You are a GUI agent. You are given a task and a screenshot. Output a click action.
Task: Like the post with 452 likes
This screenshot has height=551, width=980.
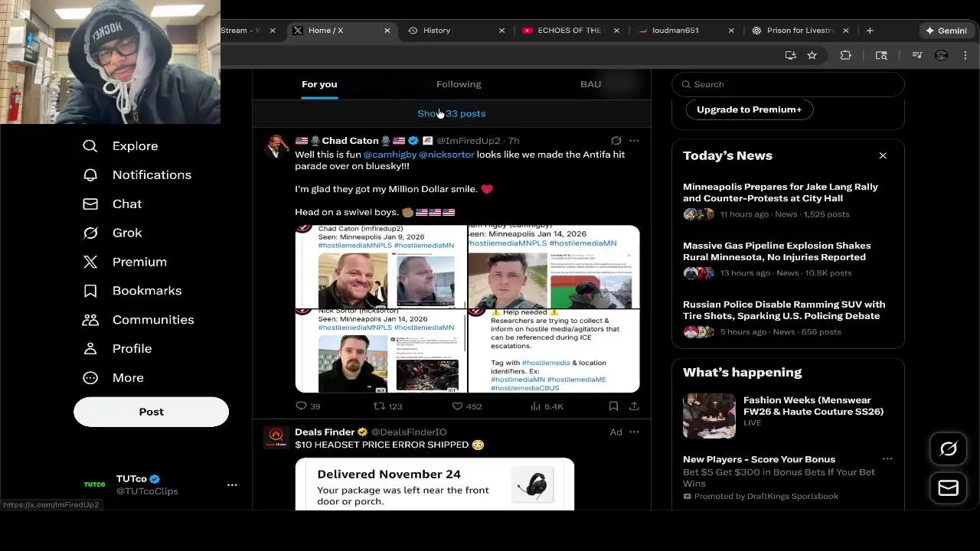466,406
